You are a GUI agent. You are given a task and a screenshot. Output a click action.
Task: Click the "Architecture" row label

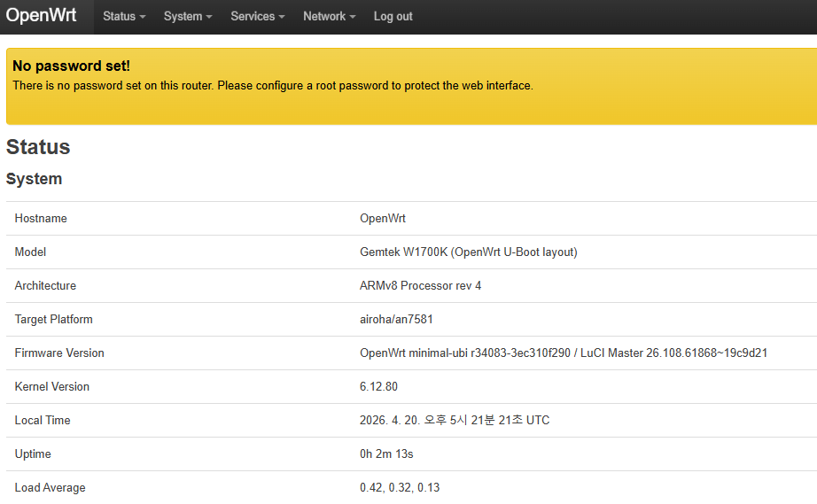coord(45,286)
